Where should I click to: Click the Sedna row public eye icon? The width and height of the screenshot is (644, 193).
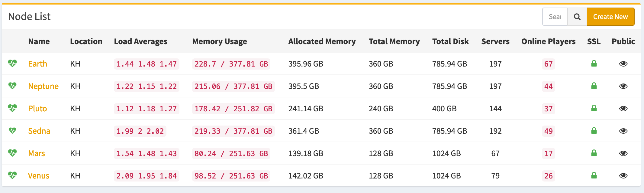coord(623,131)
